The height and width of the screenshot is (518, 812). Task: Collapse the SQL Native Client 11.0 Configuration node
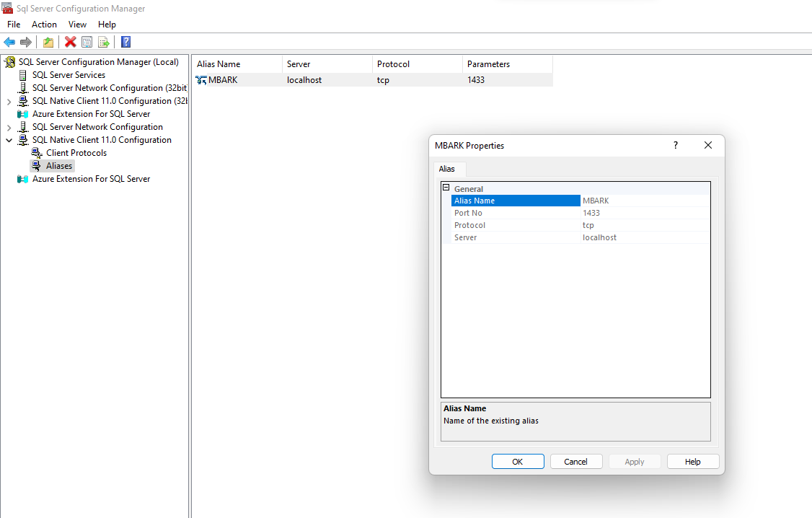(9, 140)
